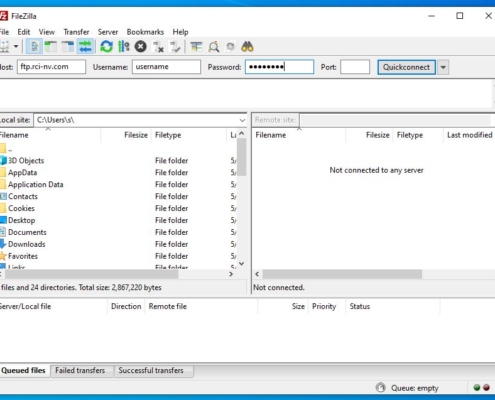Click the green activity indicator light
This screenshot has height=400, width=495.
pos(477,387)
